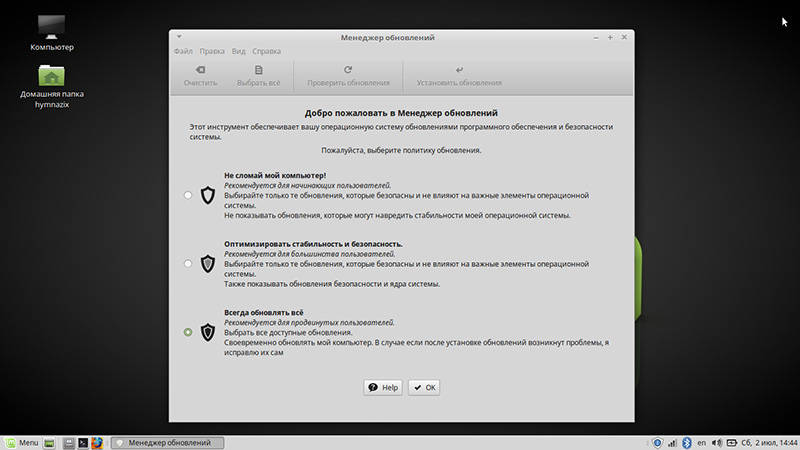The image size is (800, 450).
Task: Click the Проверить обновления refresh icon
Action: tap(348, 70)
